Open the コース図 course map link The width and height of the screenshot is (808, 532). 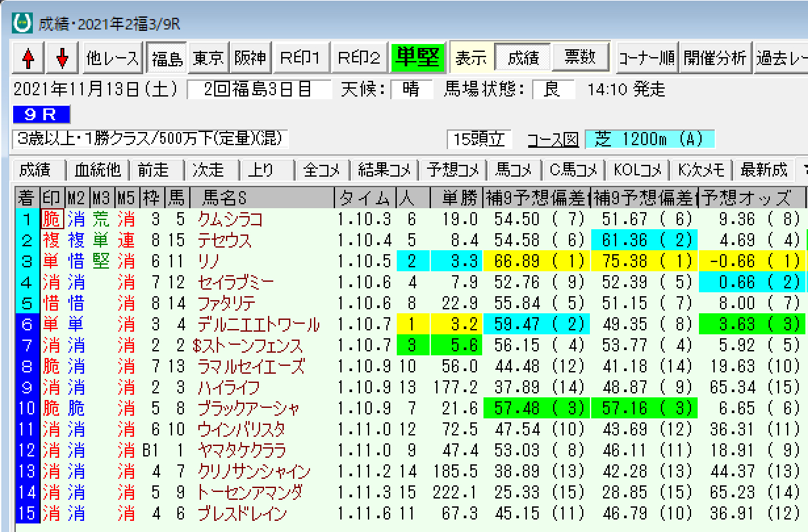tap(553, 140)
